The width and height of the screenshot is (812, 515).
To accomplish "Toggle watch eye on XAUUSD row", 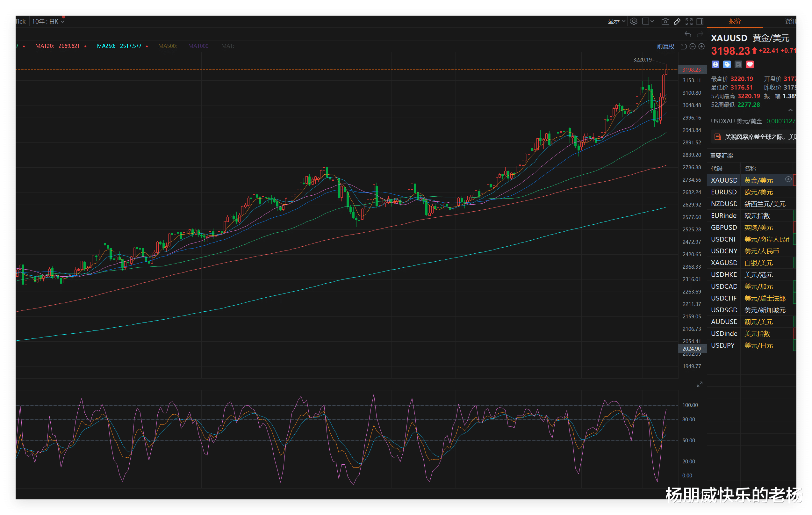I will click(x=788, y=179).
